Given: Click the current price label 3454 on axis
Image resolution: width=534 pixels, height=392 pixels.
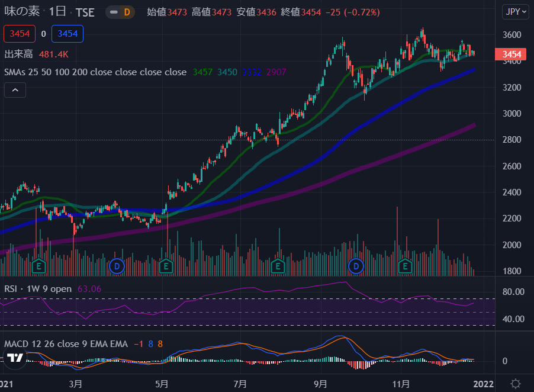Looking at the screenshot, I should 510,54.
